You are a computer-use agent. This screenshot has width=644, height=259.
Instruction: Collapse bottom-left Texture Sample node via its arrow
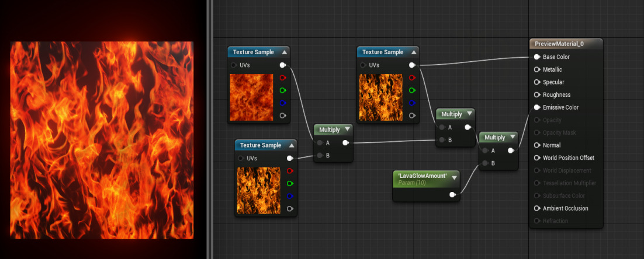click(x=291, y=145)
